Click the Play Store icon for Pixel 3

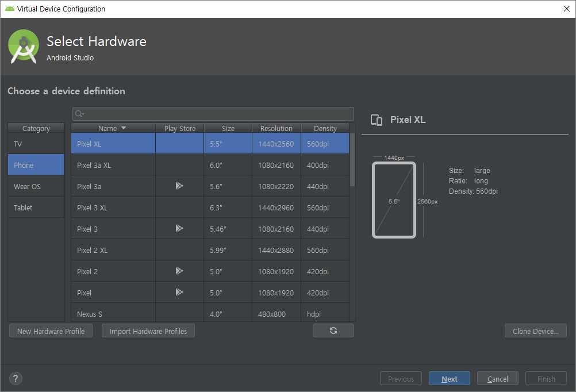tap(179, 229)
